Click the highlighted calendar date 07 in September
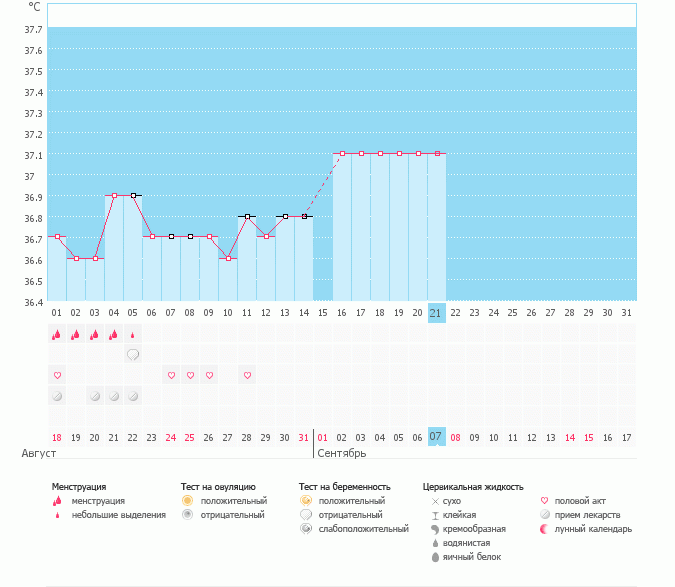675x587 pixels. pyautogui.click(x=436, y=437)
